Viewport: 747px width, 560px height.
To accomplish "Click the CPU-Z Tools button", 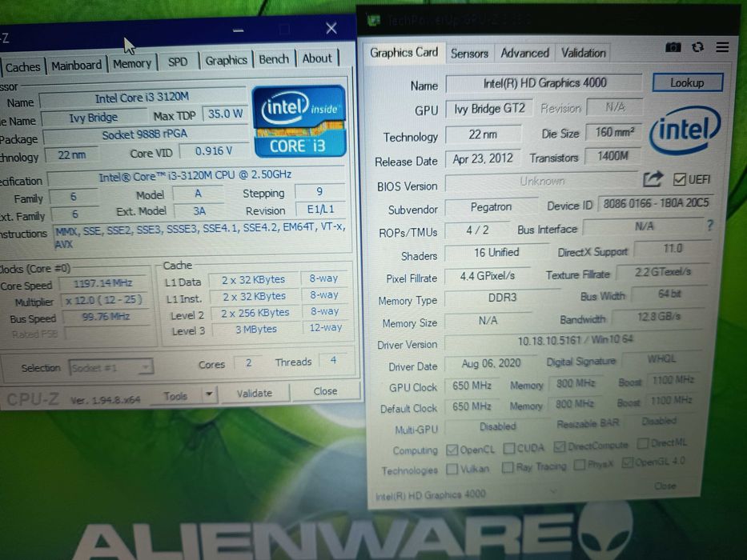I will tap(175, 396).
